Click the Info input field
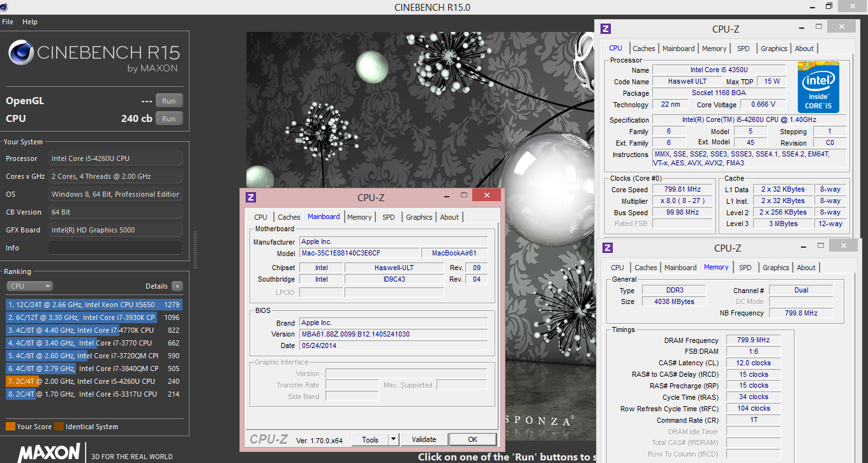 pos(116,248)
